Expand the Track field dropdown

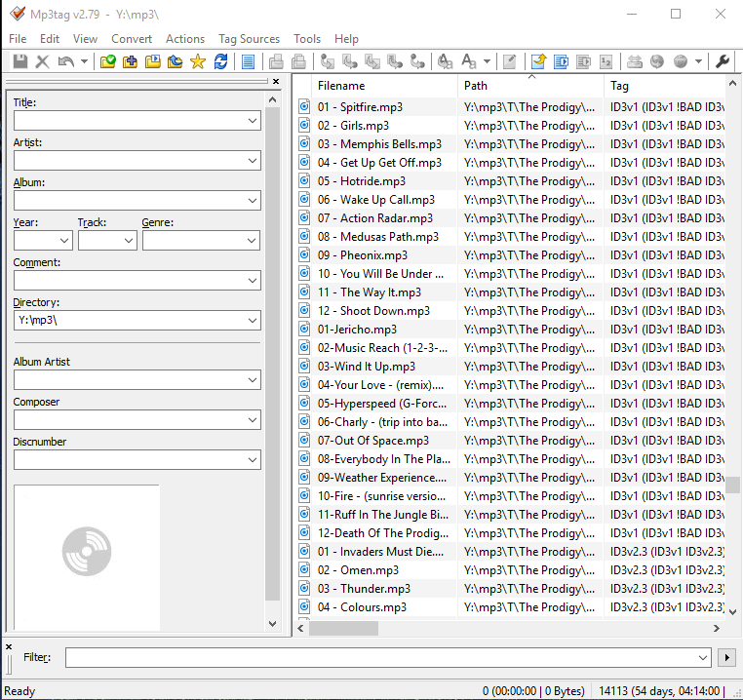[129, 240]
